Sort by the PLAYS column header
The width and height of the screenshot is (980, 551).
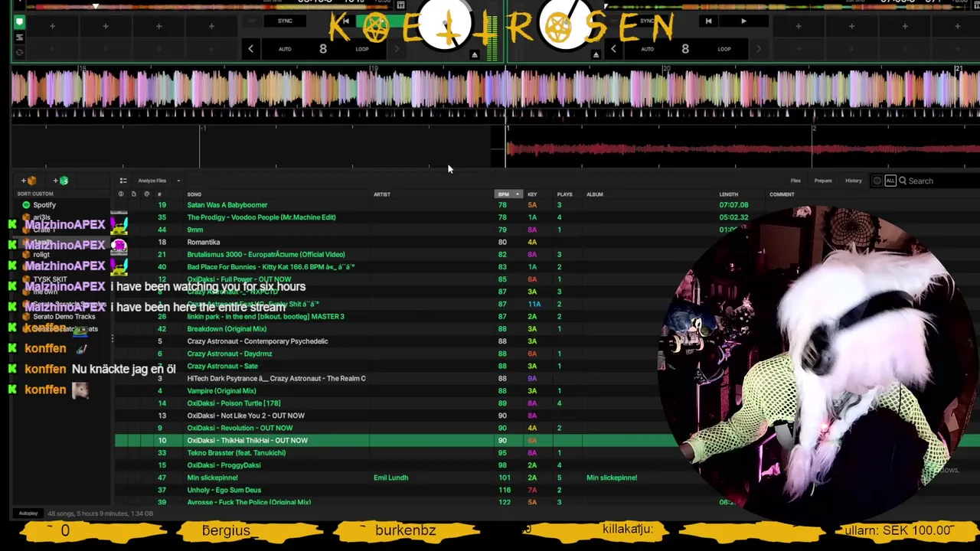[x=565, y=194]
